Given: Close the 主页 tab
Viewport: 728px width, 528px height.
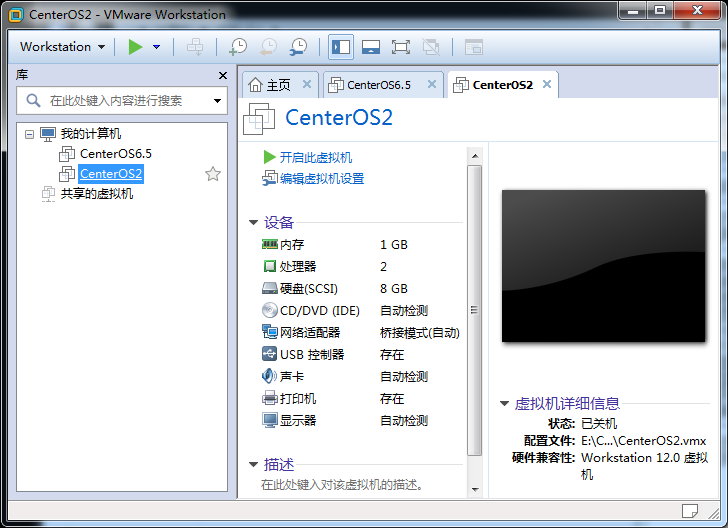Looking at the screenshot, I should 307,84.
